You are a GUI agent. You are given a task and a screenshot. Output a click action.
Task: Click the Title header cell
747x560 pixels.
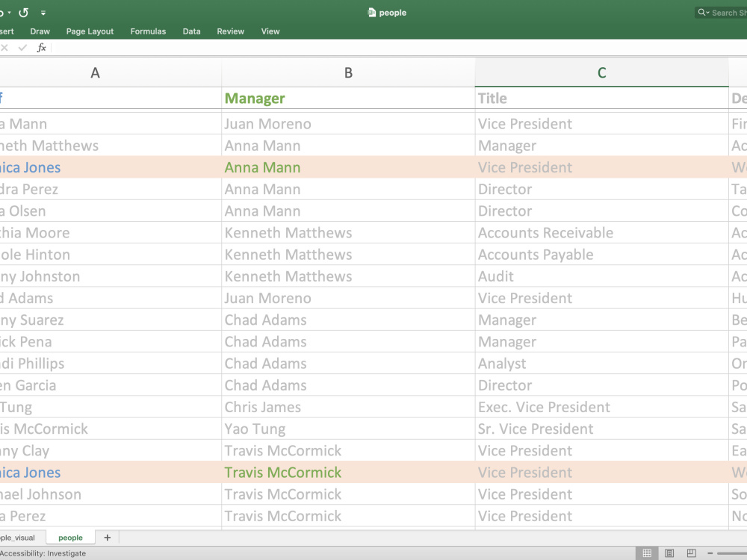coord(601,98)
